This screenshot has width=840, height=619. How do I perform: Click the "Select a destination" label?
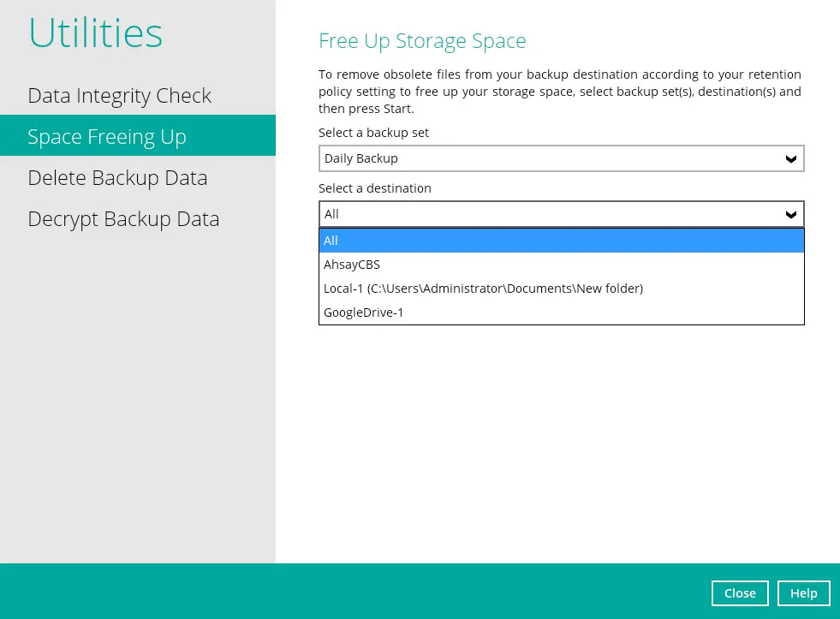pos(375,188)
